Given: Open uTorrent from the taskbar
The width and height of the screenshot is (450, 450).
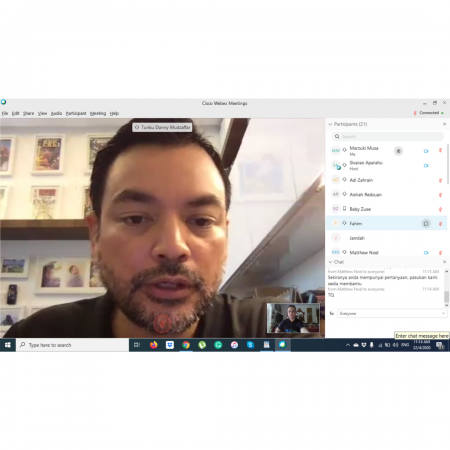Looking at the screenshot, I should (202, 345).
